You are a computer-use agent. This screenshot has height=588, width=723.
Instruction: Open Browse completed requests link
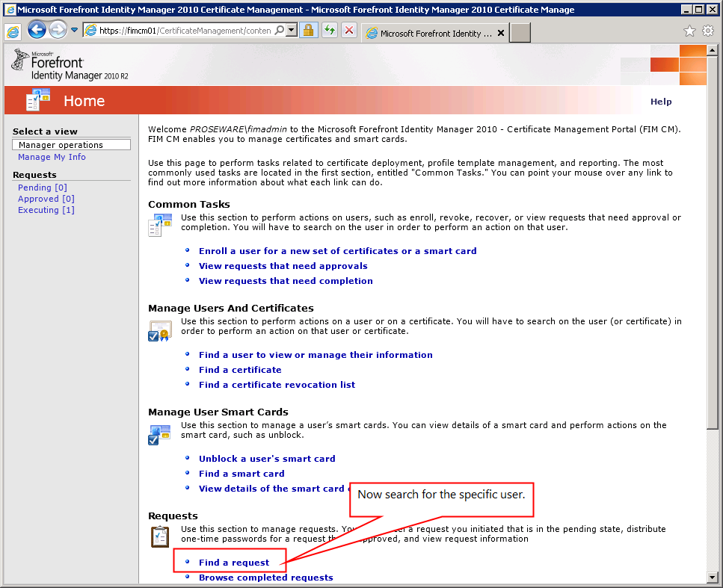pos(266,578)
